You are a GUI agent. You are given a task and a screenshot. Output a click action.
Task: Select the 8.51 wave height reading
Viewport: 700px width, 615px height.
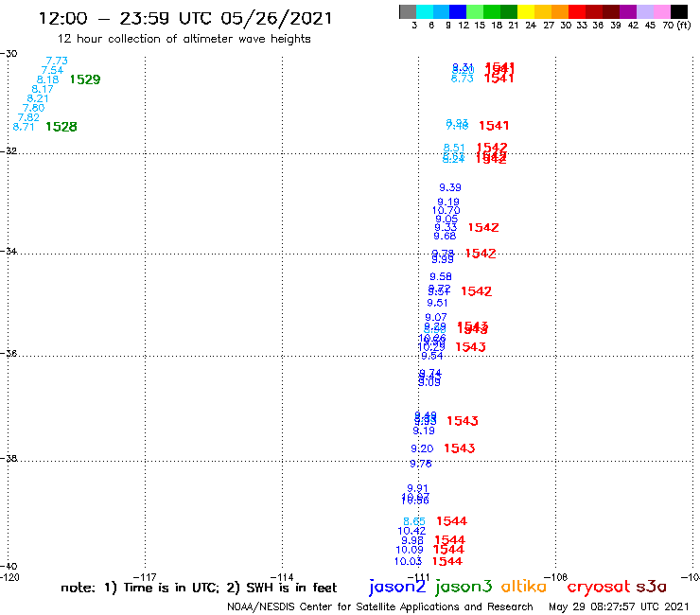tap(454, 148)
